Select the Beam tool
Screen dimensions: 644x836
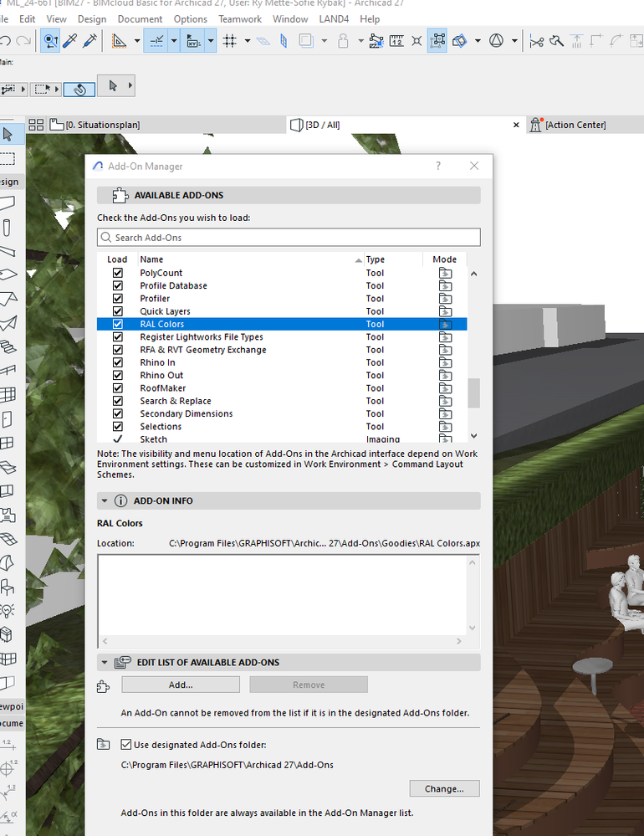pyautogui.click(x=8, y=252)
